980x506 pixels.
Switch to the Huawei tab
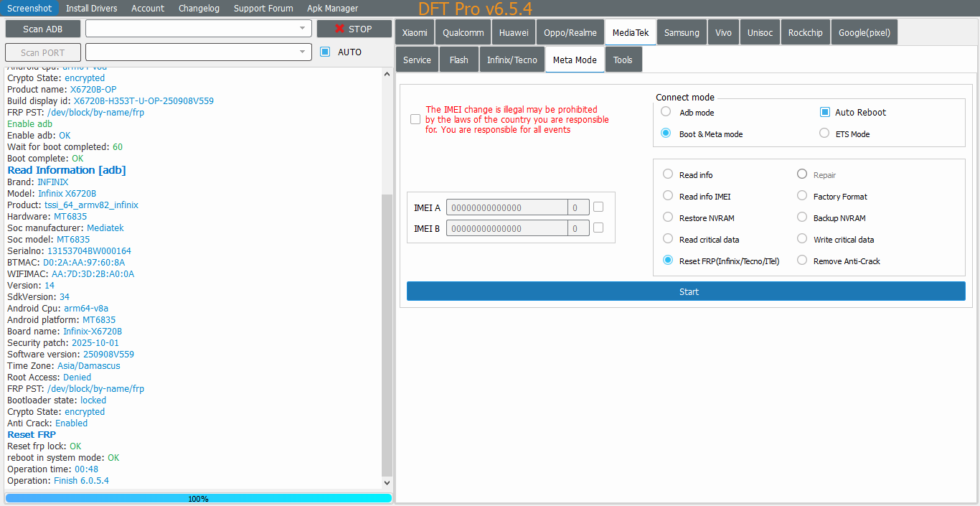pyautogui.click(x=514, y=32)
